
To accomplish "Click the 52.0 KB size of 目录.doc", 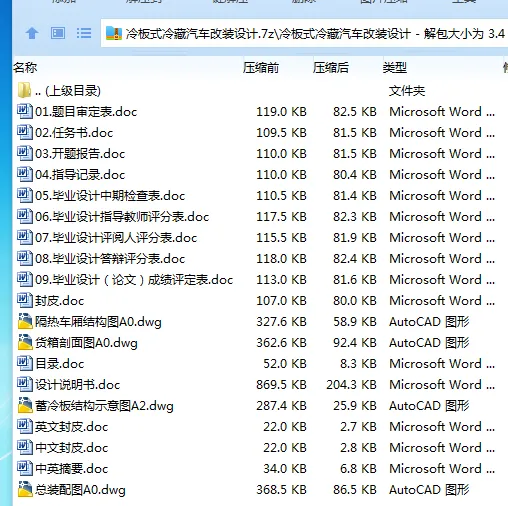I will pyautogui.click(x=285, y=364).
